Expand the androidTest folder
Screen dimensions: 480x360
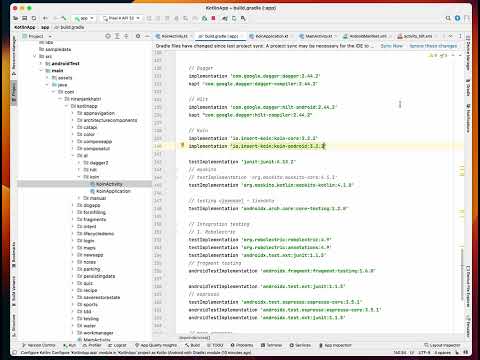pos(41,63)
